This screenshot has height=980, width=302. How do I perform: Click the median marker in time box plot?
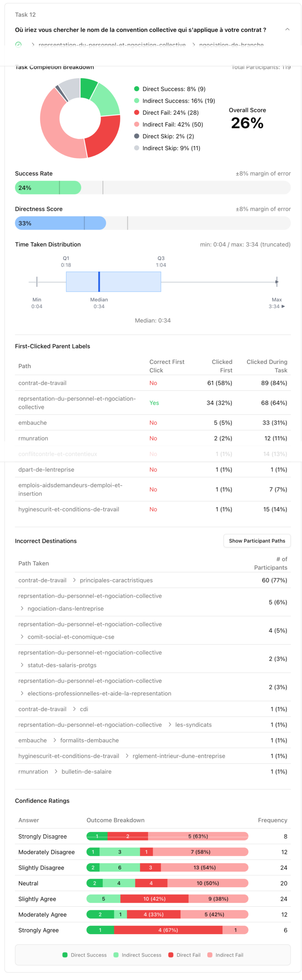[x=99, y=282]
